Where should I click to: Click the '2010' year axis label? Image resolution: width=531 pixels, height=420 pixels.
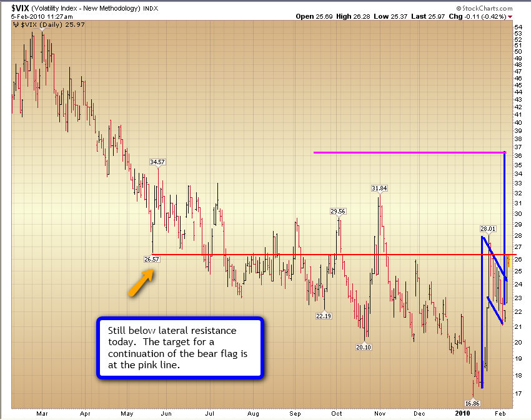pos(462,413)
